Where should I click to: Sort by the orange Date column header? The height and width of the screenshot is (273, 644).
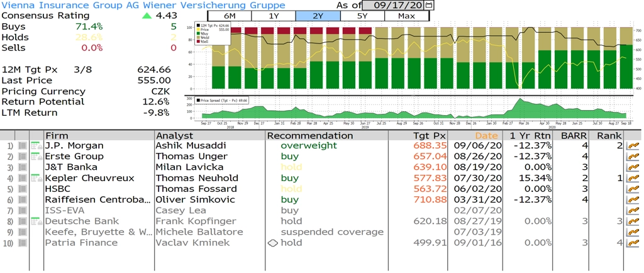pos(475,135)
